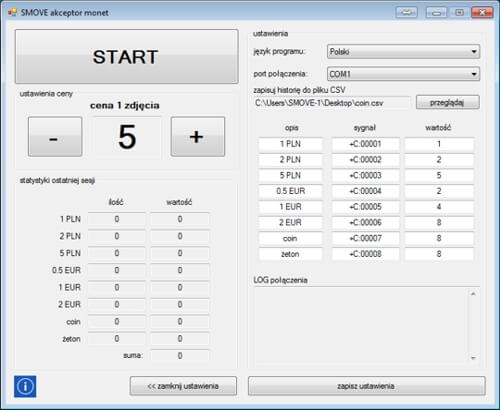Click sygnał field +C:00007

(x=365, y=238)
